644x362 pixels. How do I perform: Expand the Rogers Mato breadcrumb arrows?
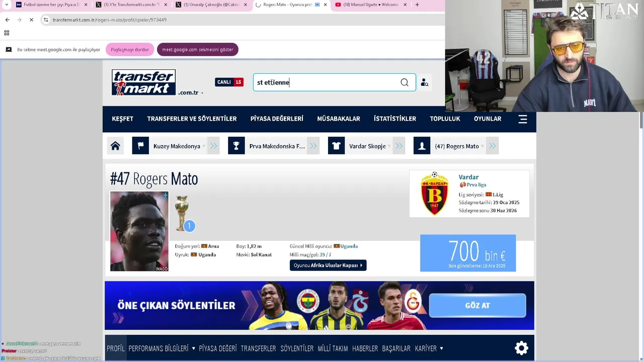click(492, 146)
